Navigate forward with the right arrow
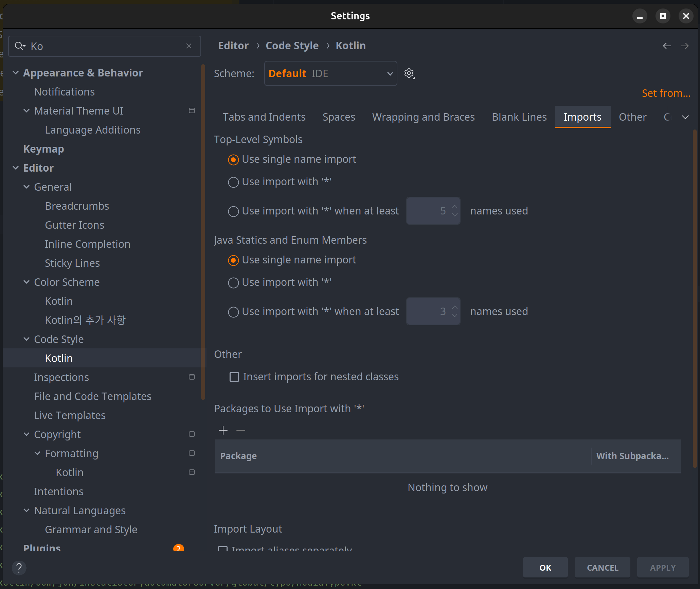The image size is (700, 589). pyautogui.click(x=684, y=46)
